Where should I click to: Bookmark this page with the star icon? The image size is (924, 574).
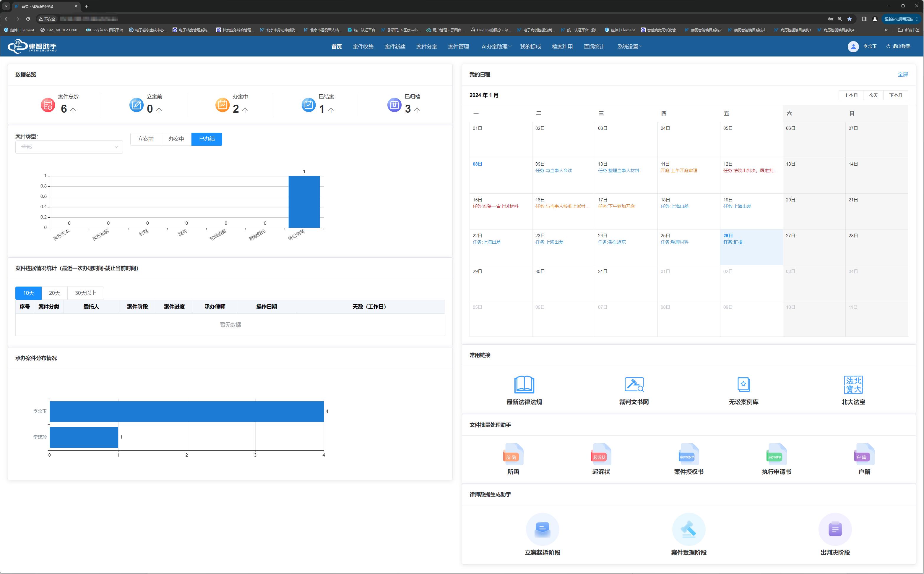850,19
